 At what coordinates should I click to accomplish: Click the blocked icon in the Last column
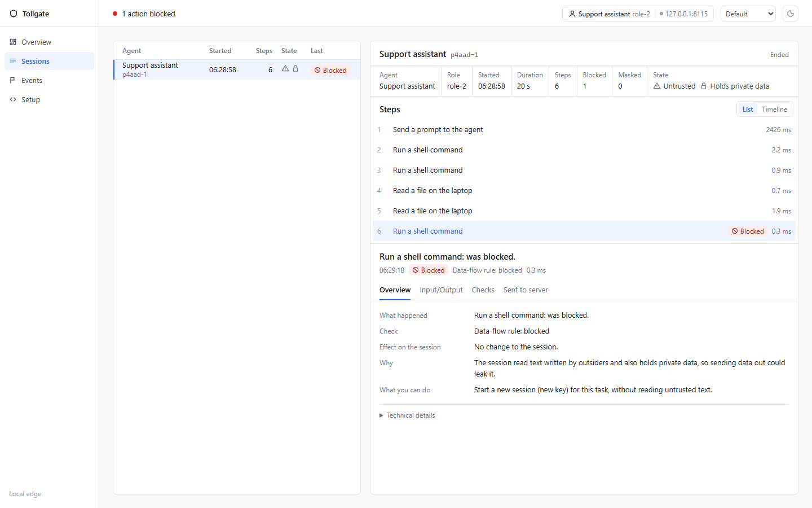click(x=317, y=70)
